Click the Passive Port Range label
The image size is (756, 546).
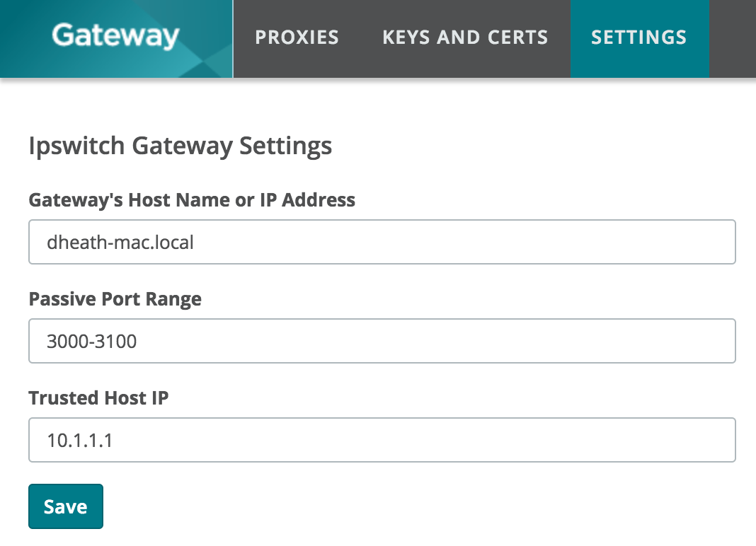(x=115, y=299)
